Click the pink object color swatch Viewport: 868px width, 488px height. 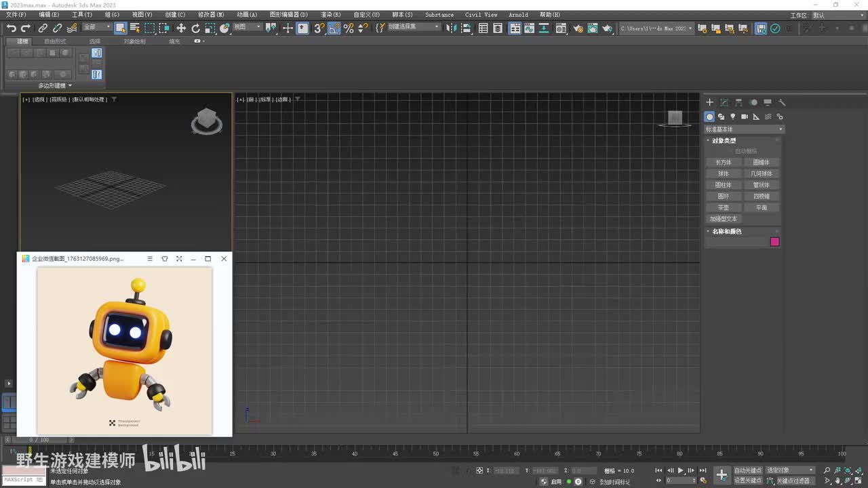(x=774, y=242)
